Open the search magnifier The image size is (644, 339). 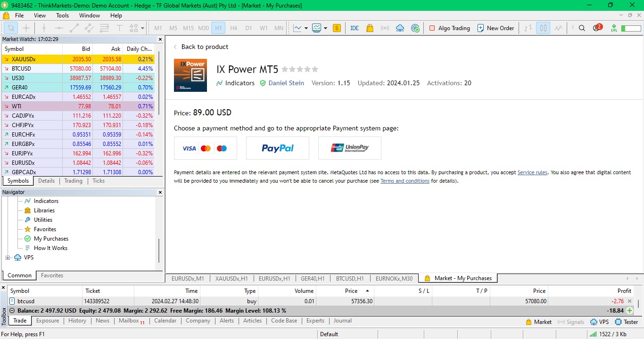(582, 28)
